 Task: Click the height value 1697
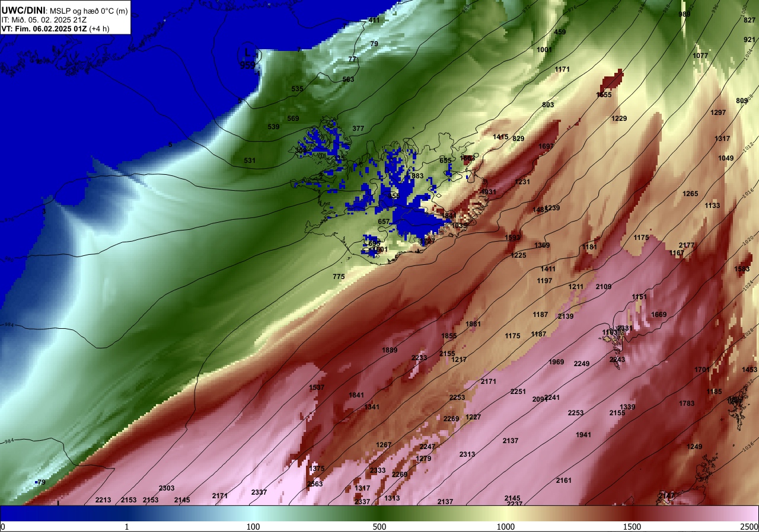[546, 146]
